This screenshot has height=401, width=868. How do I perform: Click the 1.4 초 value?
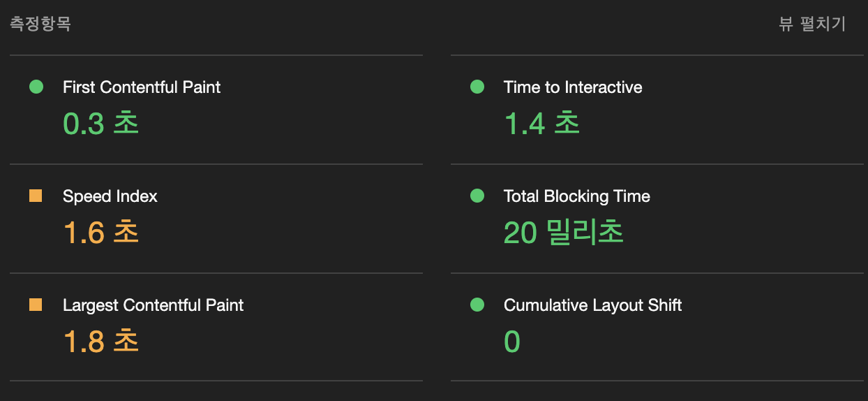pos(542,124)
